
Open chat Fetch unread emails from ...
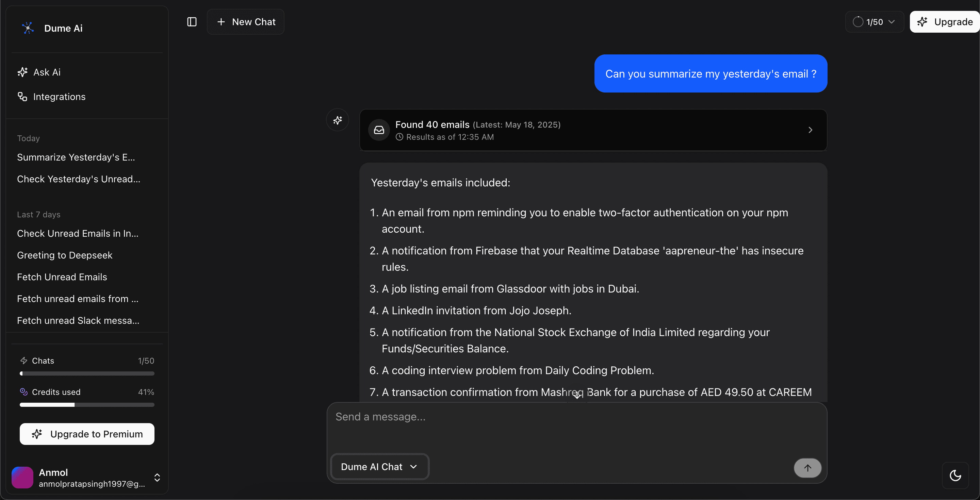tap(78, 299)
